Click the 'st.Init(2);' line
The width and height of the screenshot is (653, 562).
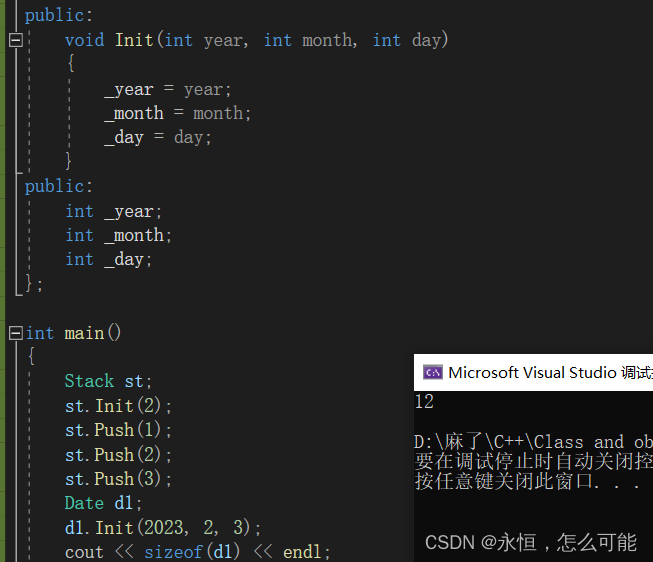tap(118, 405)
